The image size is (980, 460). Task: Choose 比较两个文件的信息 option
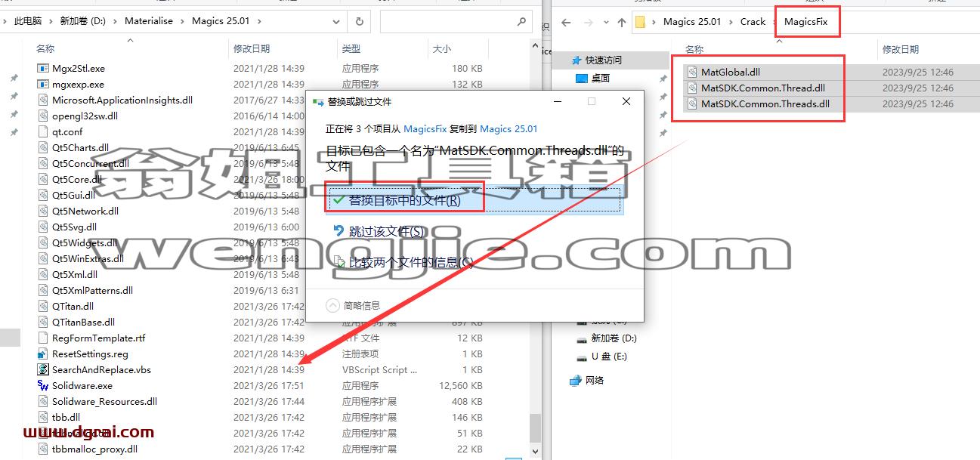point(403,262)
